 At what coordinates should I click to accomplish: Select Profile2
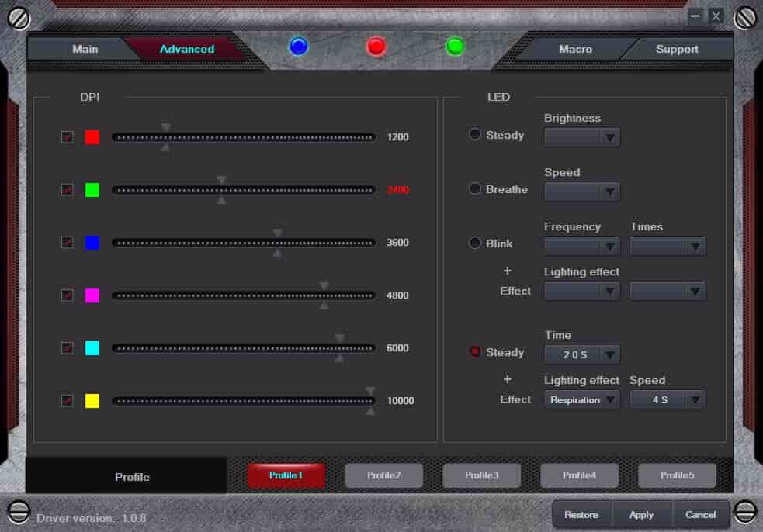384,475
